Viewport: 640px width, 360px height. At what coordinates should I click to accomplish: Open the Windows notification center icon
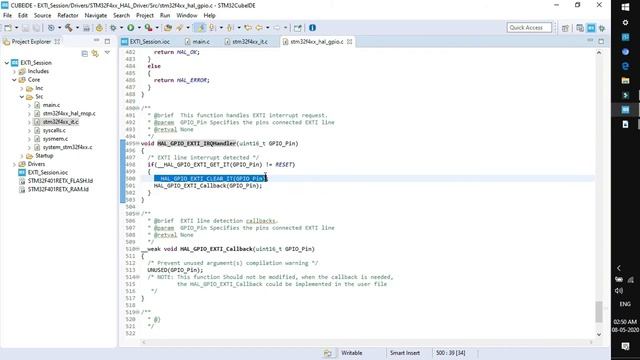tap(625, 347)
